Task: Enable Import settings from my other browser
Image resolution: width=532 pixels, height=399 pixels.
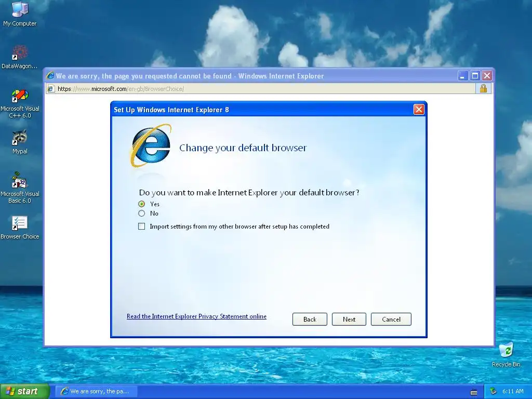Action: [x=141, y=227]
